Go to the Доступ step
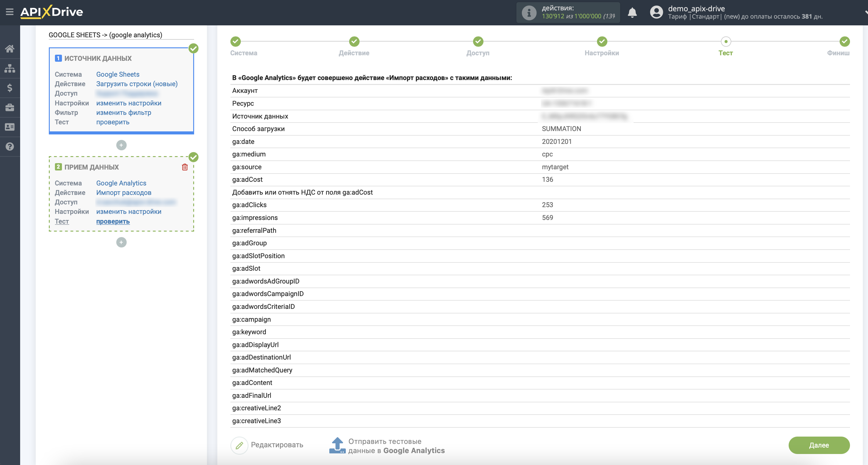 (x=478, y=42)
